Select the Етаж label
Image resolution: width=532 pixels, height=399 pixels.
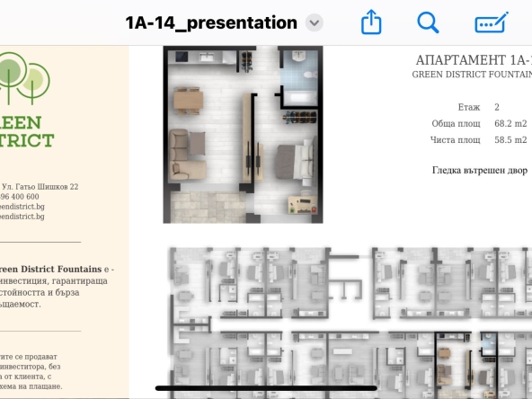(469, 107)
